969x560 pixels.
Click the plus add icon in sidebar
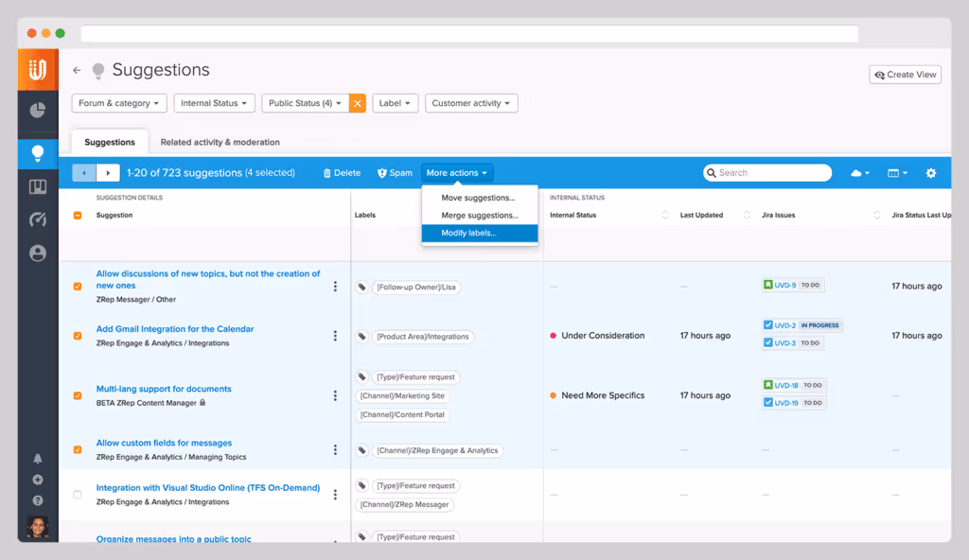tap(38, 480)
